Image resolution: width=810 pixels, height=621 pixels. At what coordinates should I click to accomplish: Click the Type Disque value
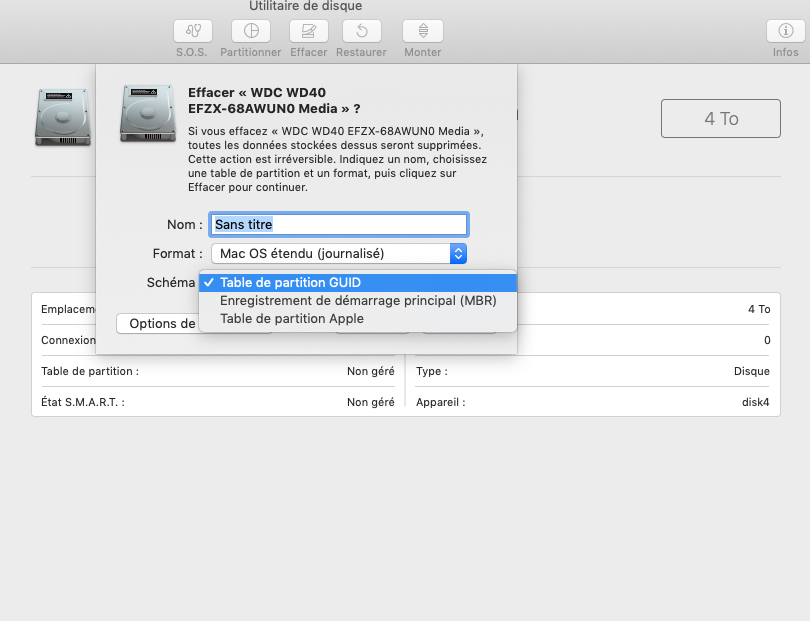point(752,371)
